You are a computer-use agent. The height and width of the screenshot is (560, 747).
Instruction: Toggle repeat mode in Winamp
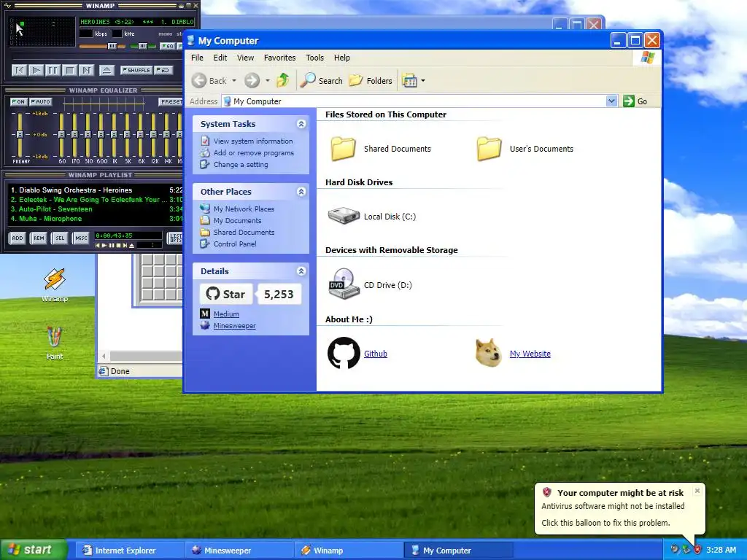(163, 70)
